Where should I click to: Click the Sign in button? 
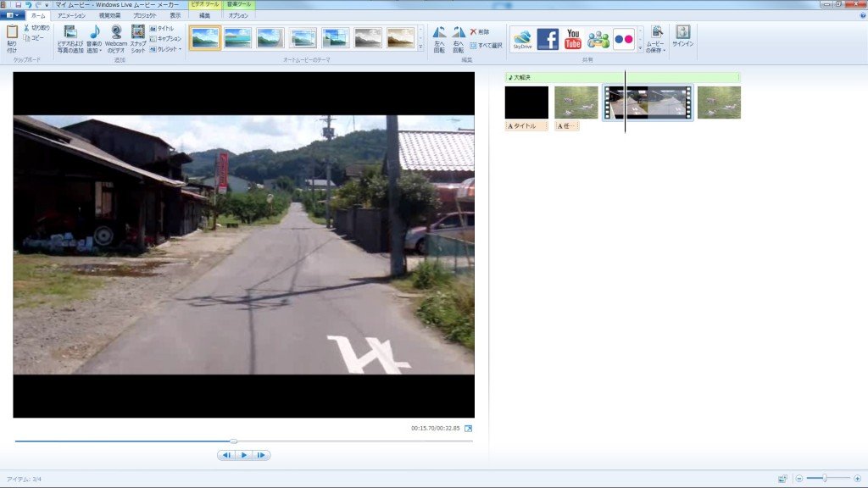[x=682, y=37]
